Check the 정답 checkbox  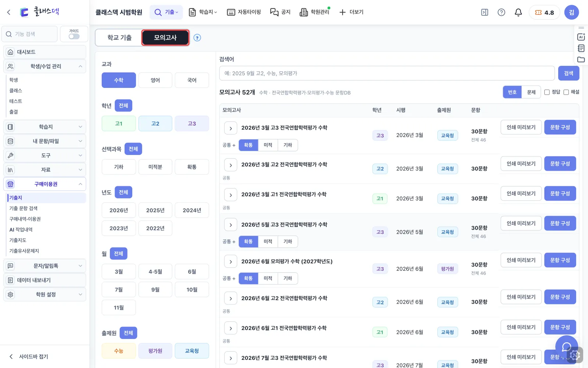(x=547, y=92)
